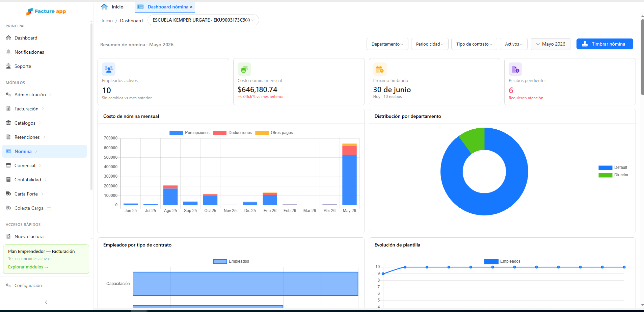Viewport: 644px width, 312px height.
Task: Click the May 26 Percepciones blue bar
Action: coord(349,180)
